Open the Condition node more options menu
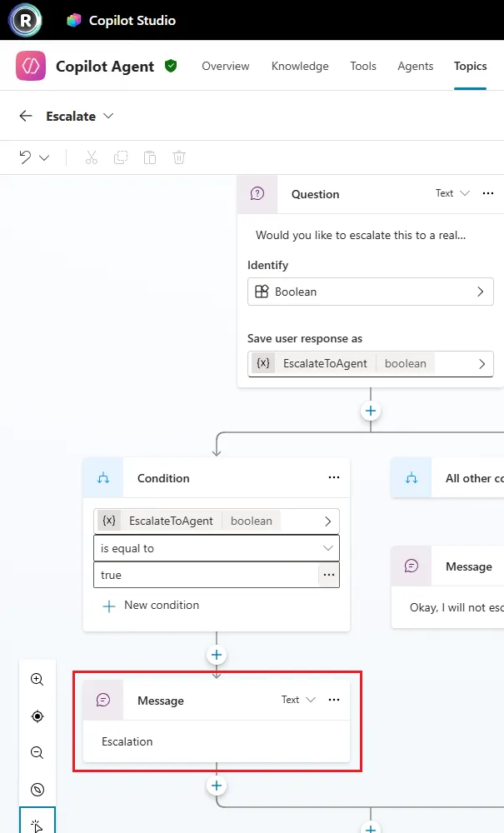This screenshot has height=833, width=504. pos(334,477)
